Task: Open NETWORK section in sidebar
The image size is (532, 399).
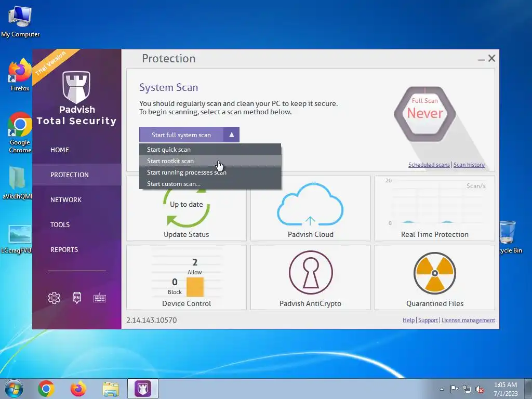Action: click(66, 200)
